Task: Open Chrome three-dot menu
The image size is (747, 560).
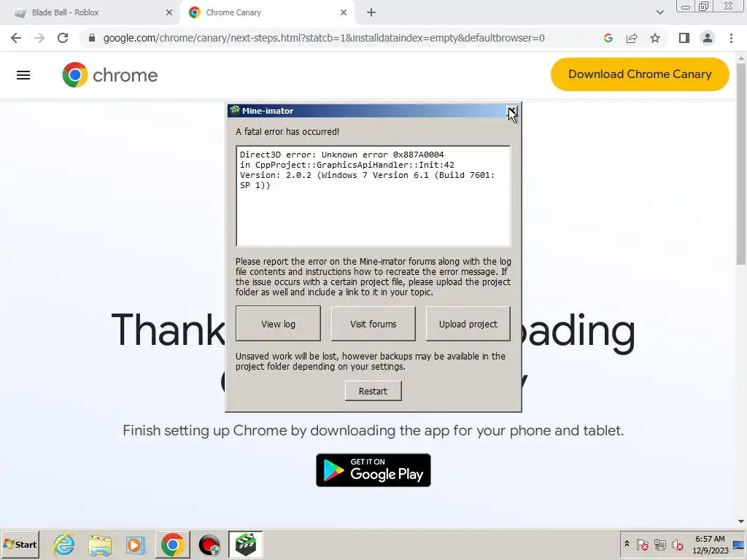Action: pos(731,38)
